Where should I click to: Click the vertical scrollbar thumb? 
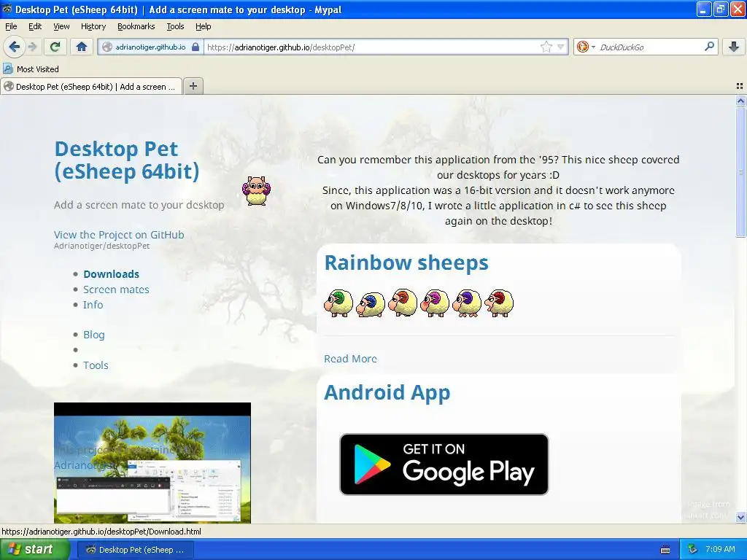coord(740,172)
